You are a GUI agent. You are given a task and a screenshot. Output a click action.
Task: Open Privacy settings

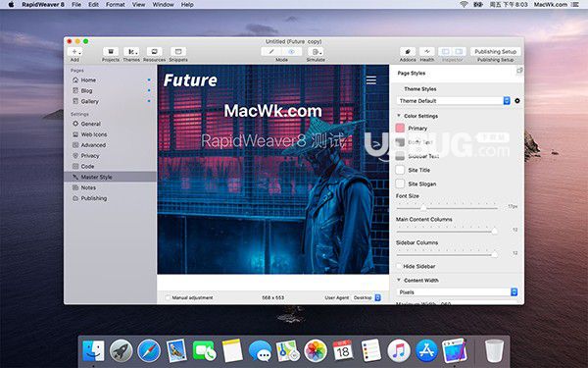(111, 155)
